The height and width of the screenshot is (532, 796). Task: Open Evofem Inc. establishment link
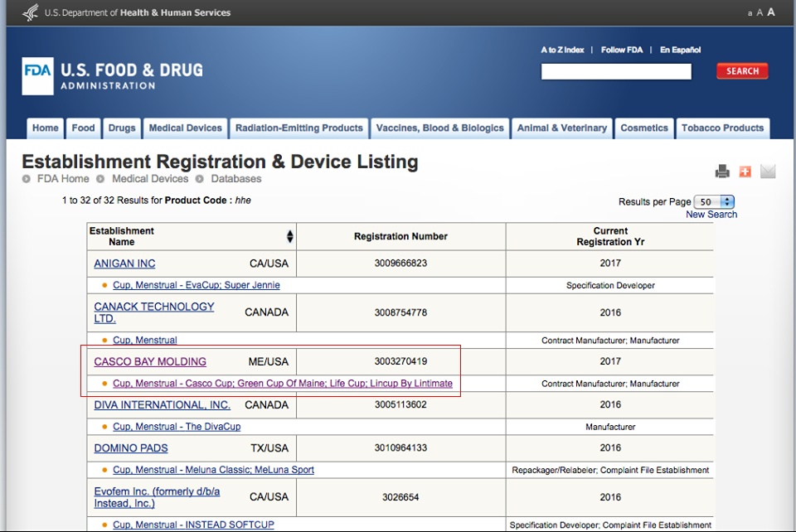157,497
